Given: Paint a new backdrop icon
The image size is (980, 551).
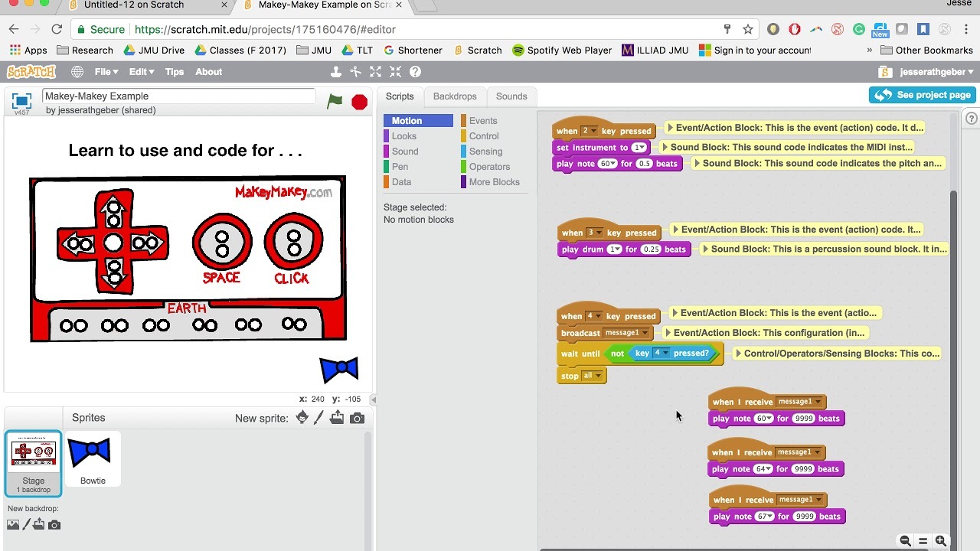Looking at the screenshot, I should pyautogui.click(x=28, y=525).
